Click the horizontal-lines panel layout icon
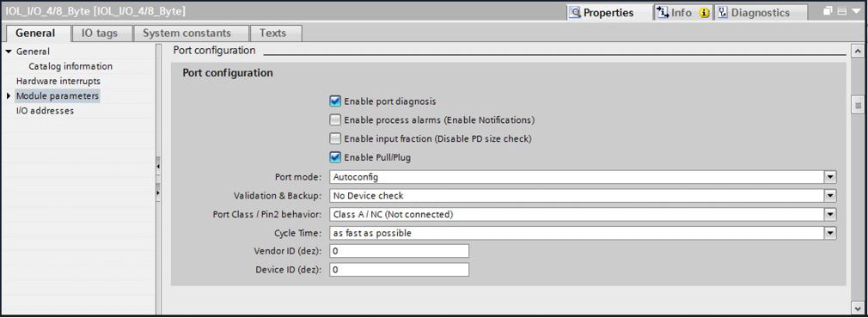Viewport: 868px width, 318px height. tap(841, 11)
